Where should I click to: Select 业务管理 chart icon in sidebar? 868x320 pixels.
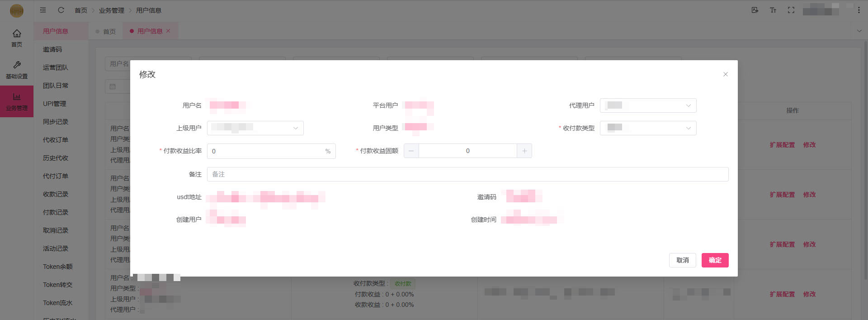click(17, 101)
